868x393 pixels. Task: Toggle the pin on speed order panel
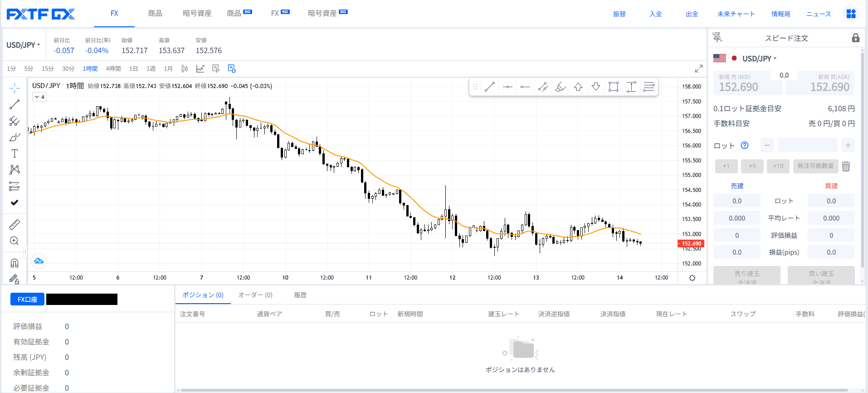coord(717,37)
